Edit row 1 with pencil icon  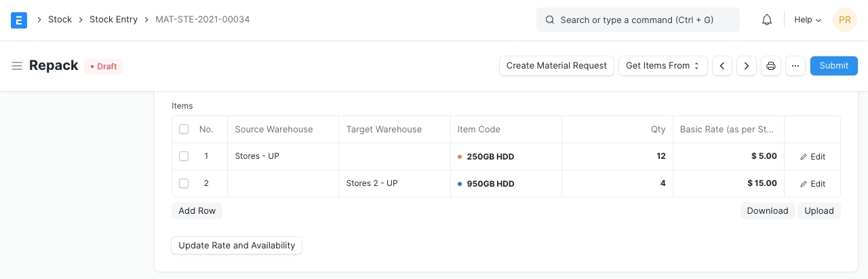(812, 157)
